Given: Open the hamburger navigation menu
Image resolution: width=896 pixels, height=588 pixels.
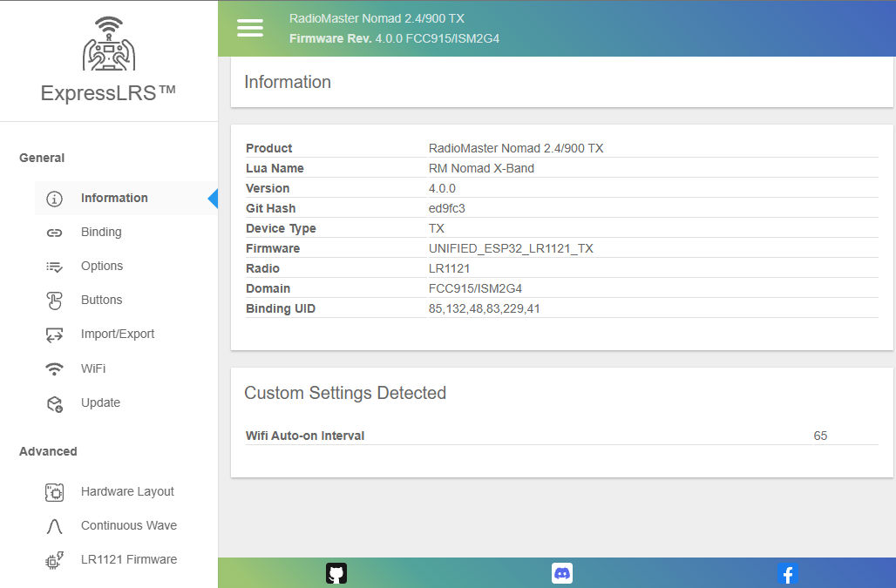Looking at the screenshot, I should (250, 27).
